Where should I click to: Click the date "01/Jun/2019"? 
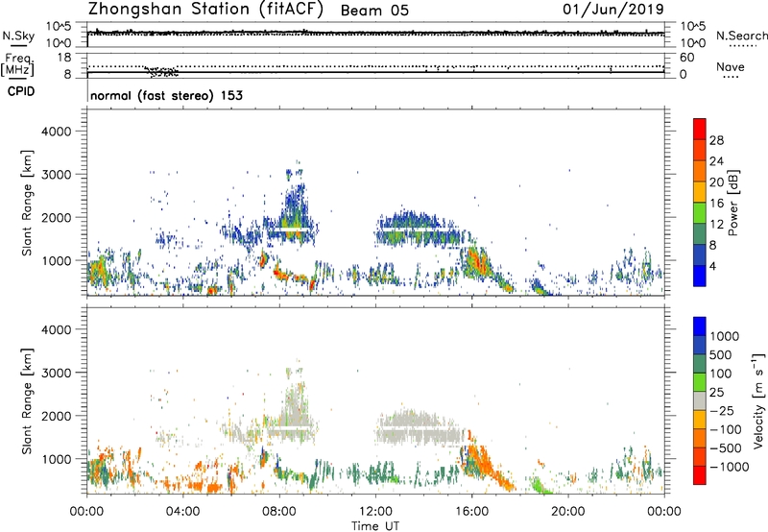pyautogui.click(x=613, y=9)
